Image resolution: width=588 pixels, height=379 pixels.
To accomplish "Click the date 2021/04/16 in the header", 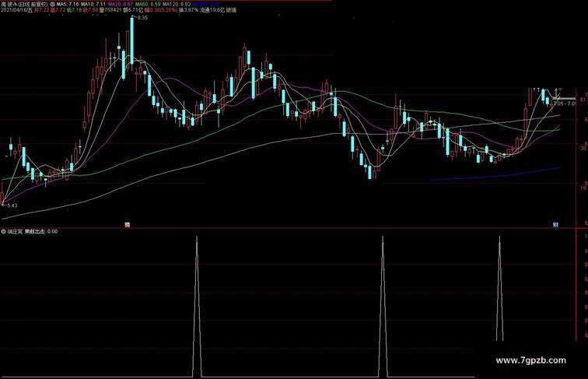I will click(x=14, y=10).
